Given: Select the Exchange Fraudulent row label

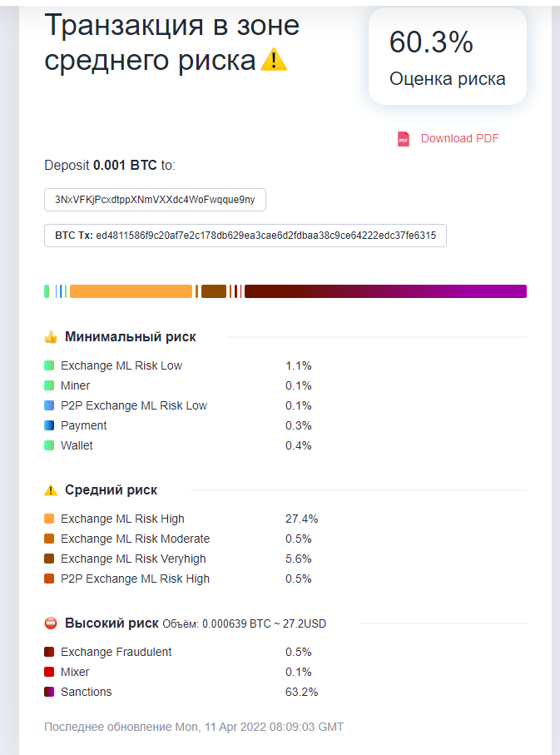Looking at the screenshot, I should pyautogui.click(x=116, y=652).
